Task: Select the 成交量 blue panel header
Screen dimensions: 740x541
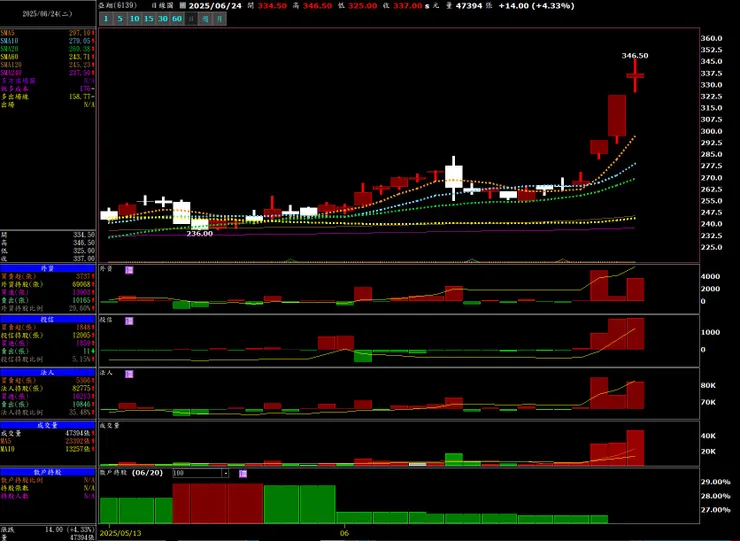Action: pyautogui.click(x=48, y=425)
